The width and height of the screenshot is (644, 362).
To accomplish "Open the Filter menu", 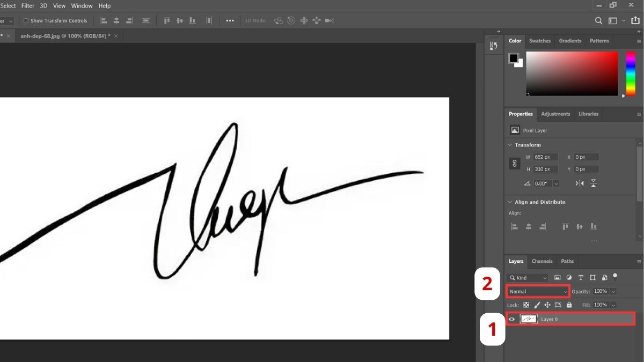I will coord(28,6).
